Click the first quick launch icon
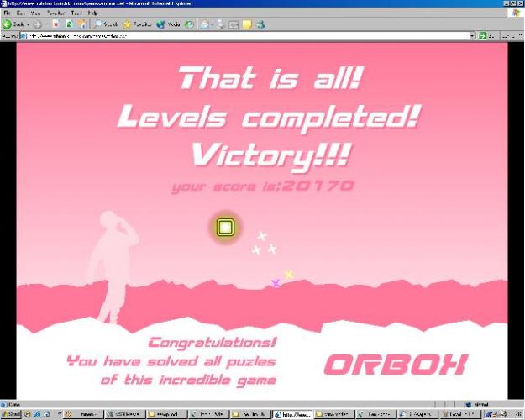 coord(28,414)
